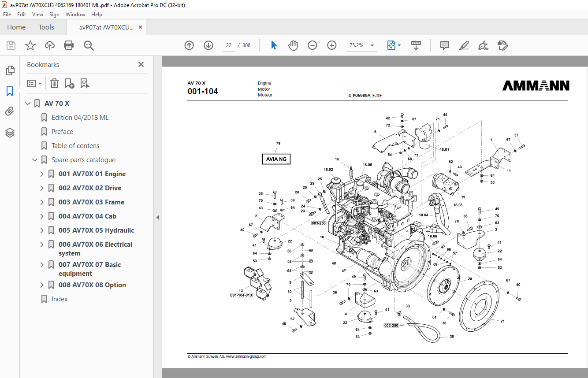Open Edition 04/2018 ML bookmark
This screenshot has height=378, width=588.
[x=80, y=118]
